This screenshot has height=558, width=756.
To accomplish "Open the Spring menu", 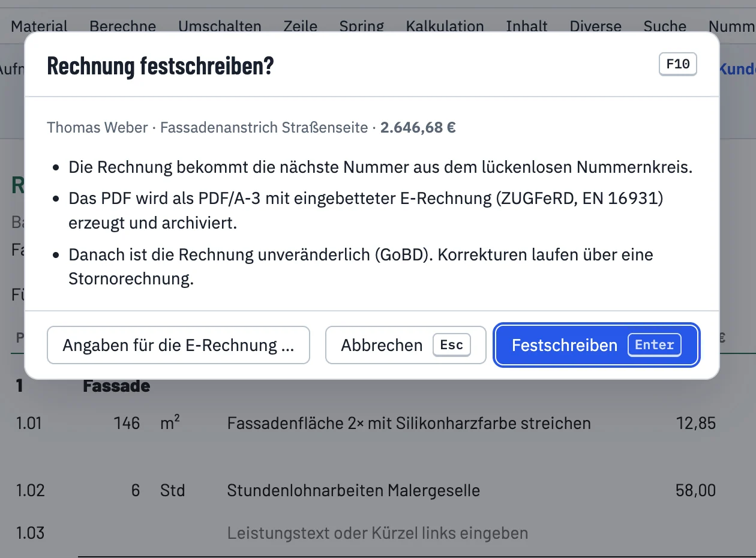I will [362, 26].
